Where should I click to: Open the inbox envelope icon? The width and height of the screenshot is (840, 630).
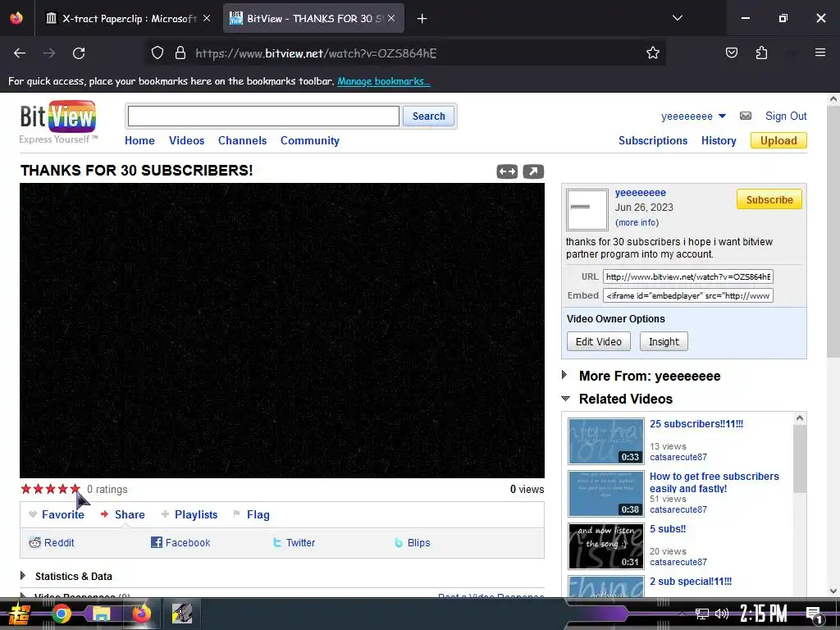pyautogui.click(x=745, y=116)
